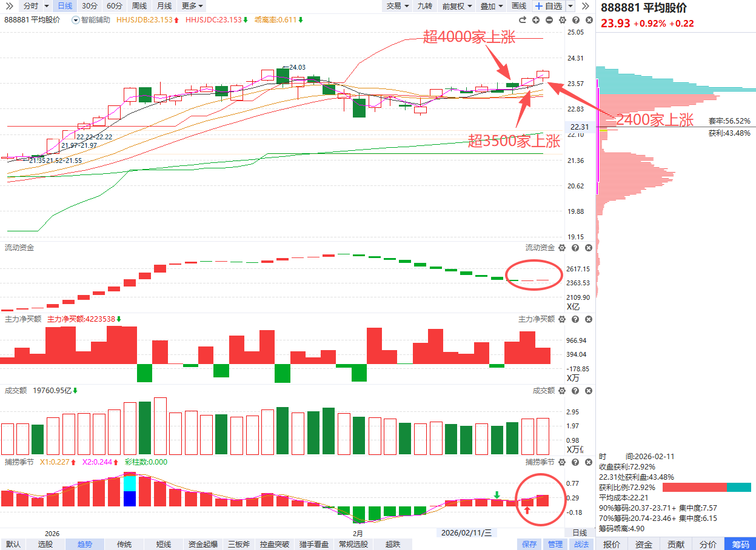Switch chart period to 周线
Screen dimensions: 756x550
click(x=139, y=6)
